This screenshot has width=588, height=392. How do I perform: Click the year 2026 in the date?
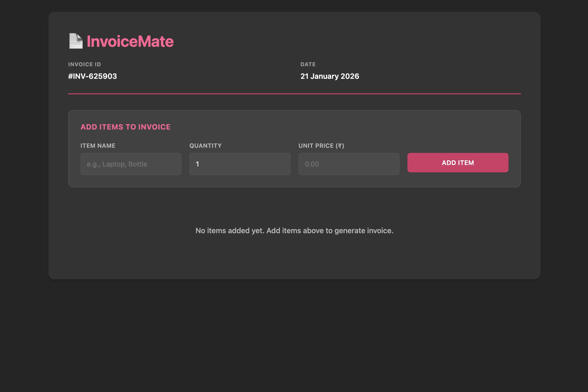pyautogui.click(x=350, y=76)
